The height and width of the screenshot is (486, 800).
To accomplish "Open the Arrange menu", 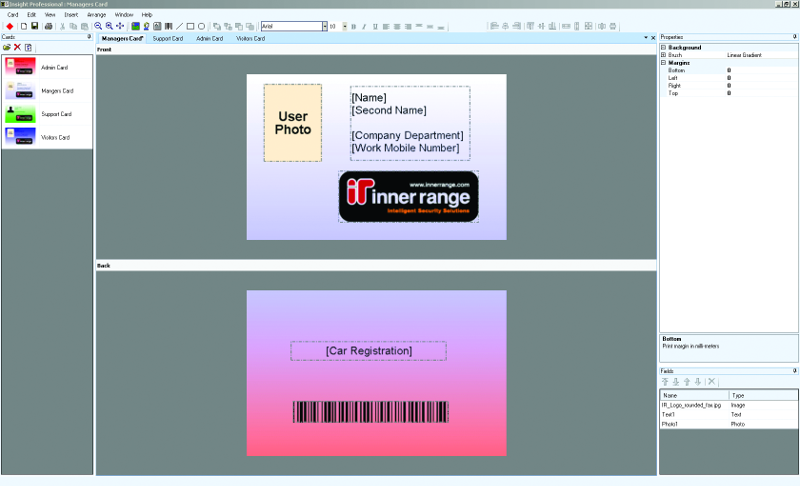I will point(96,15).
